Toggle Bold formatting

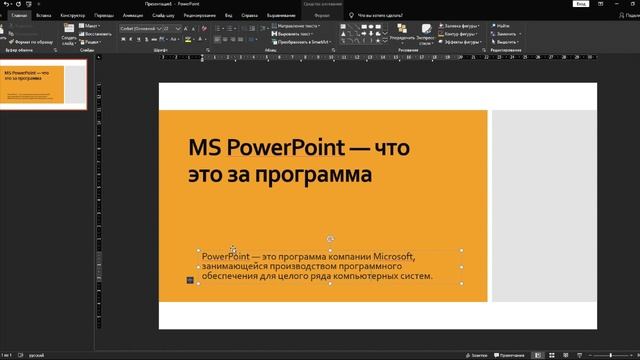tap(123, 40)
